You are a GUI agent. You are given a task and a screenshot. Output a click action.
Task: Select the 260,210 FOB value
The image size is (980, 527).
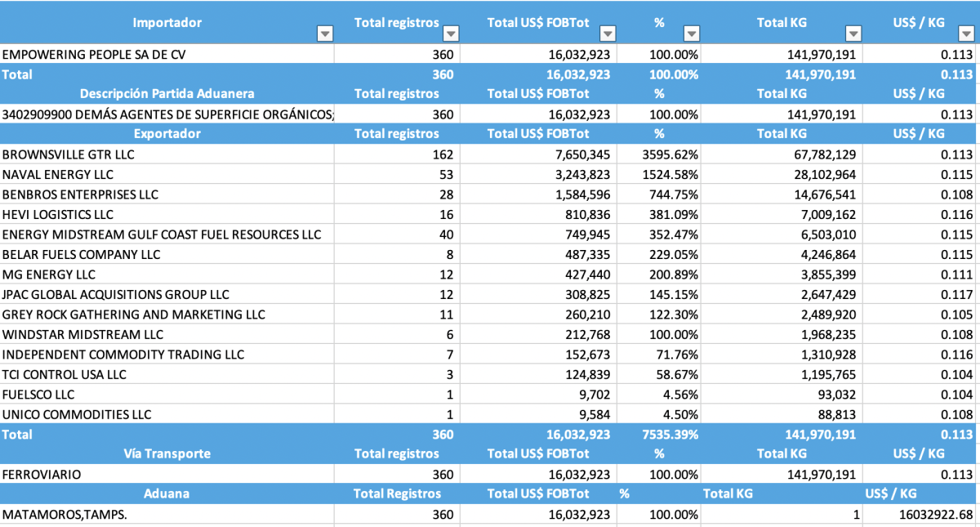coord(540,315)
